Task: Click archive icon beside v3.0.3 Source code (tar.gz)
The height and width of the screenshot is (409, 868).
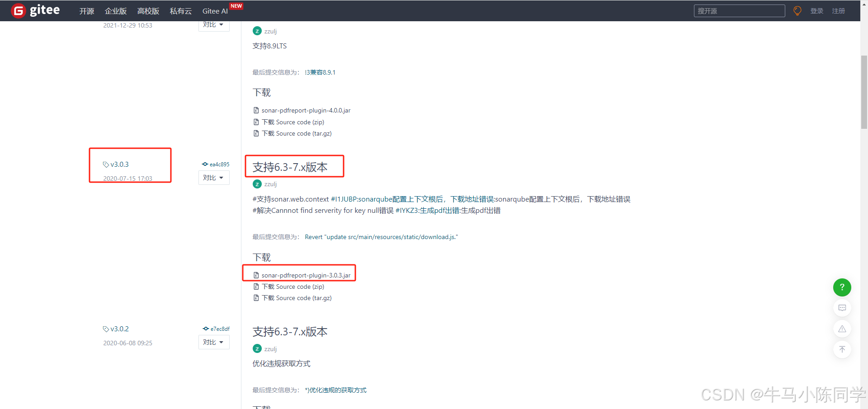Action: [256, 298]
